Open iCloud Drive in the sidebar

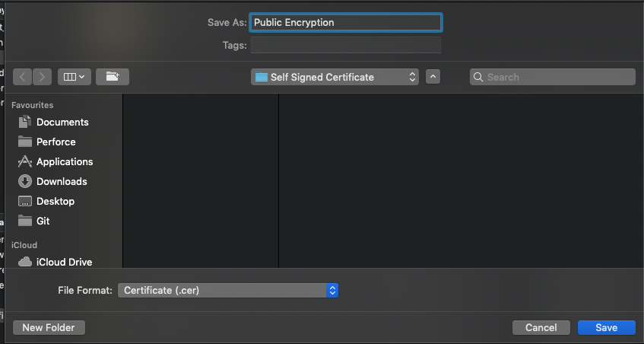[64, 262]
